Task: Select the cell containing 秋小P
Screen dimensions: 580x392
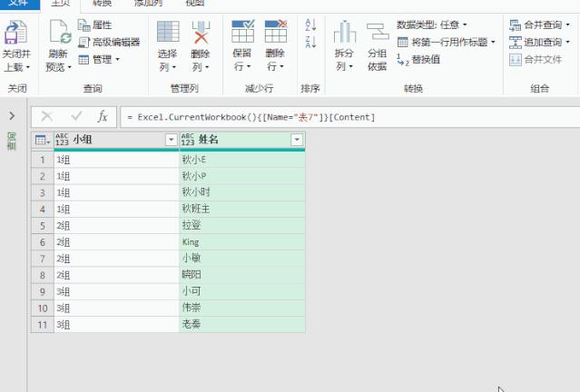Action: [x=242, y=176]
